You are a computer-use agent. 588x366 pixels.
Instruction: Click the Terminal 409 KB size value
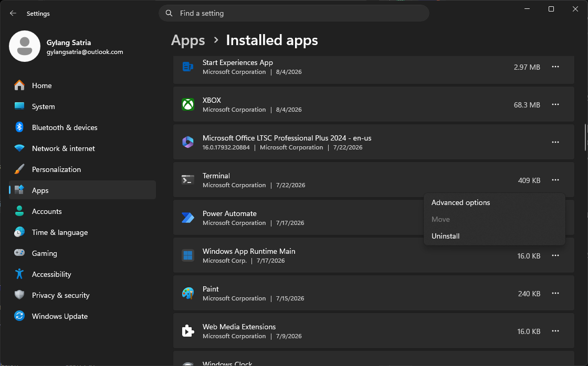click(x=529, y=180)
